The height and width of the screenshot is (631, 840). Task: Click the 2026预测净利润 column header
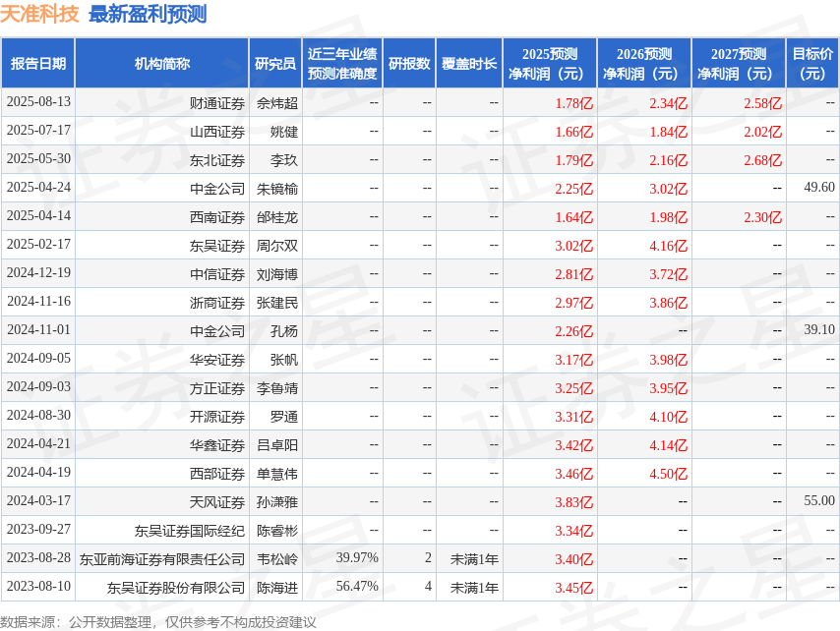[x=644, y=63]
